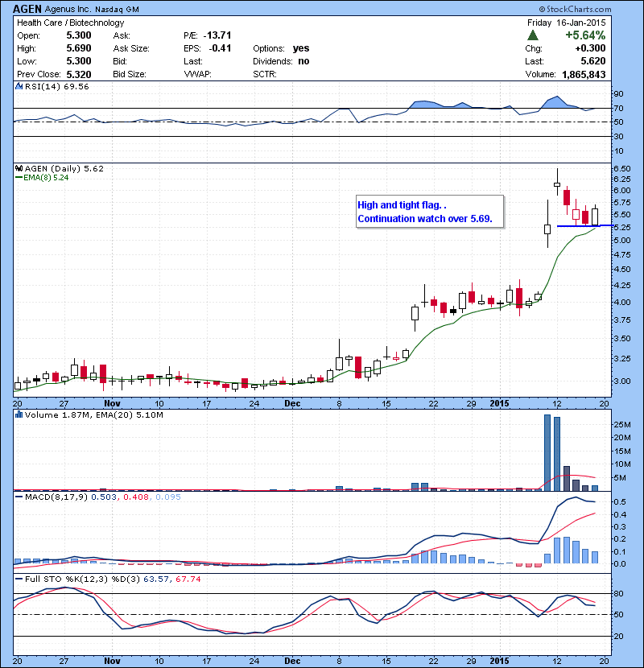This screenshot has width=644, height=668.
Task: Click the Last price 5.620 on the right
Action: tap(593, 61)
